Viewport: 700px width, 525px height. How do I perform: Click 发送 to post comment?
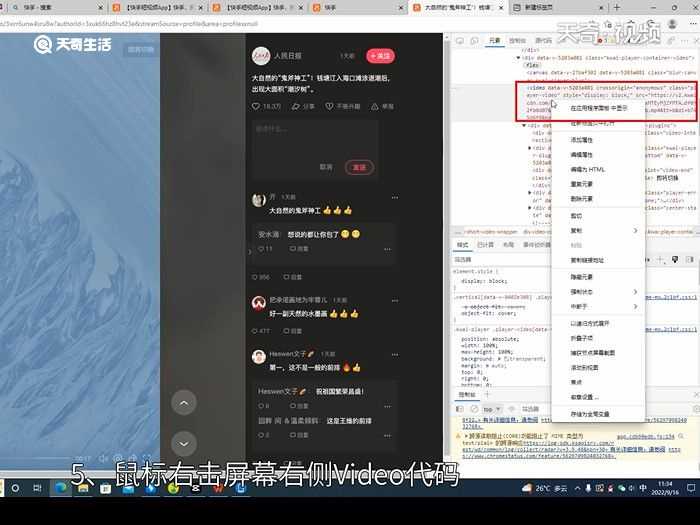pos(359,167)
